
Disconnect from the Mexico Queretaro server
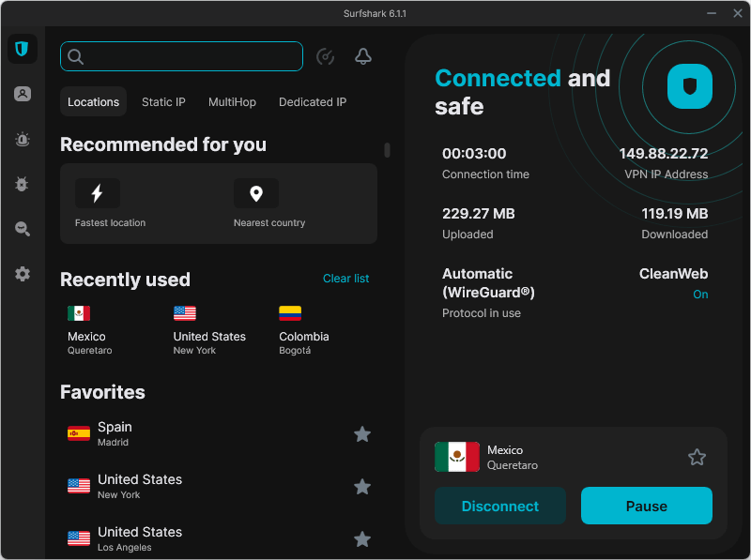coord(500,506)
